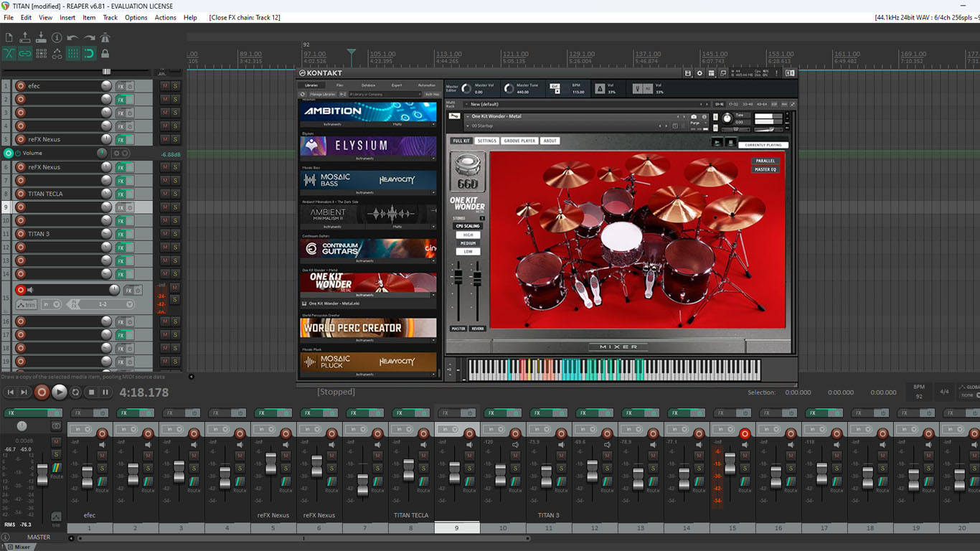Screen dimensions: 980x551
Task: Toggle the transport repeat loop button
Action: click(75, 392)
